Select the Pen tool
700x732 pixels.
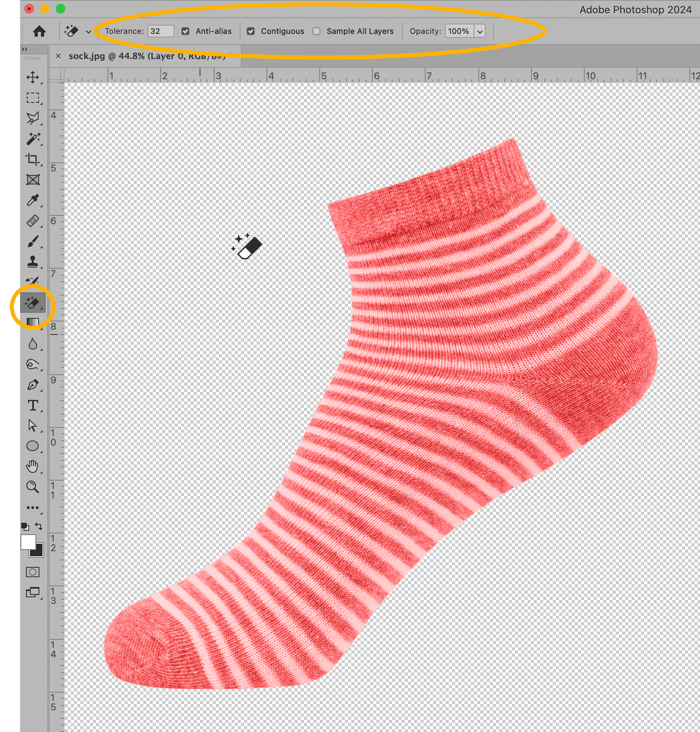33,385
